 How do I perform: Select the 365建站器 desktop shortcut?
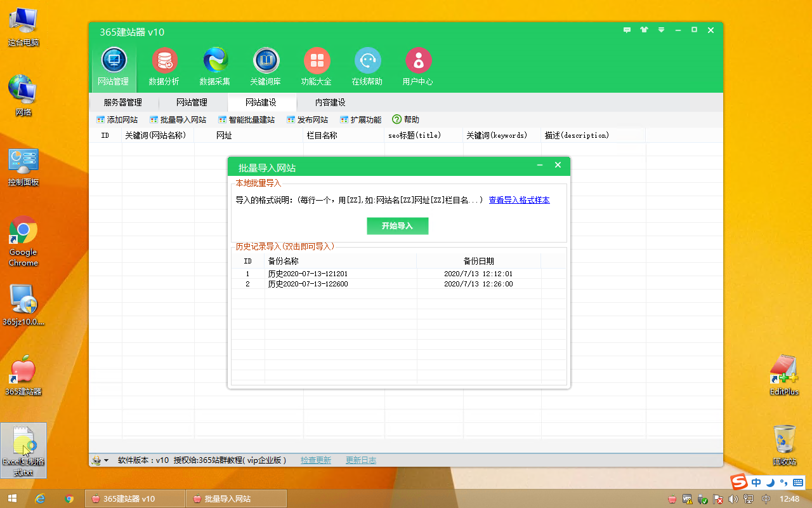pyautogui.click(x=23, y=375)
